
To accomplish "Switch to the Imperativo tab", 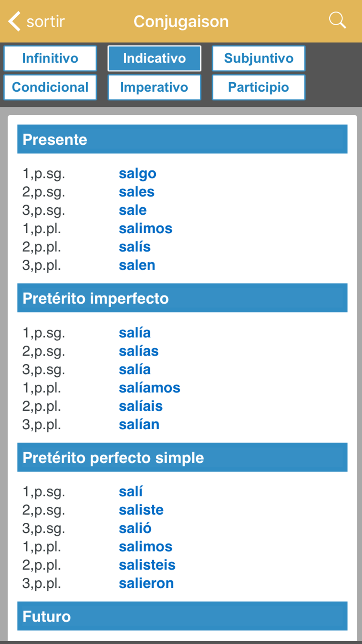I will (x=154, y=87).
